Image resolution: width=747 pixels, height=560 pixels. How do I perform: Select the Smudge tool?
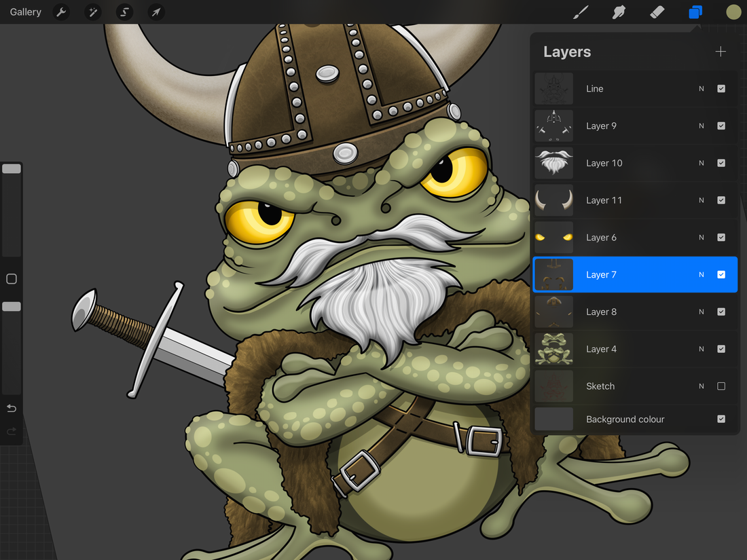click(x=619, y=12)
